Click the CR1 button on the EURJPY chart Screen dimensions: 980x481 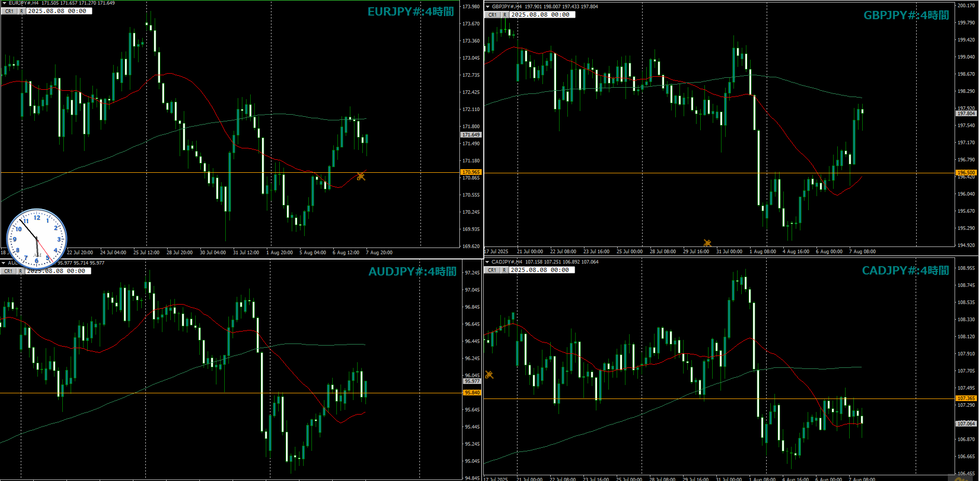[9, 11]
